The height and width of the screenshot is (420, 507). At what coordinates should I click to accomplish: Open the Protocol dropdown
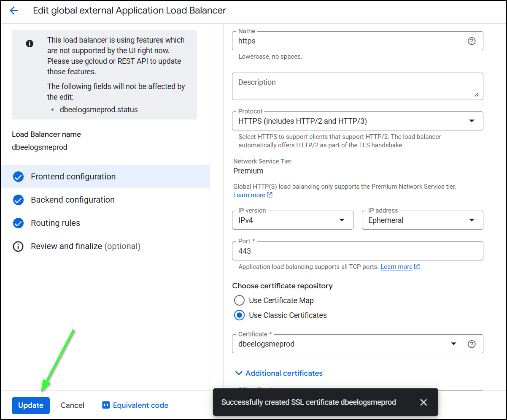357,121
